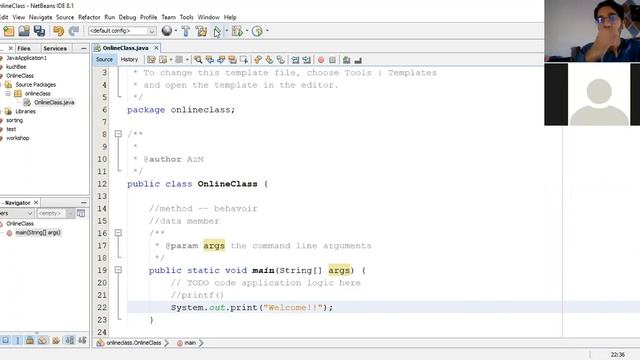Viewport: 640px width, 360px height.
Task: Click the Find Selection magnifier icon
Action: [x=198, y=60]
